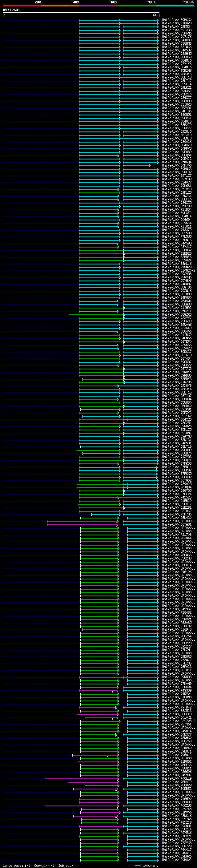Select the UniRef100_Q9M534 label

pyautogui.click(x=177, y=26)
